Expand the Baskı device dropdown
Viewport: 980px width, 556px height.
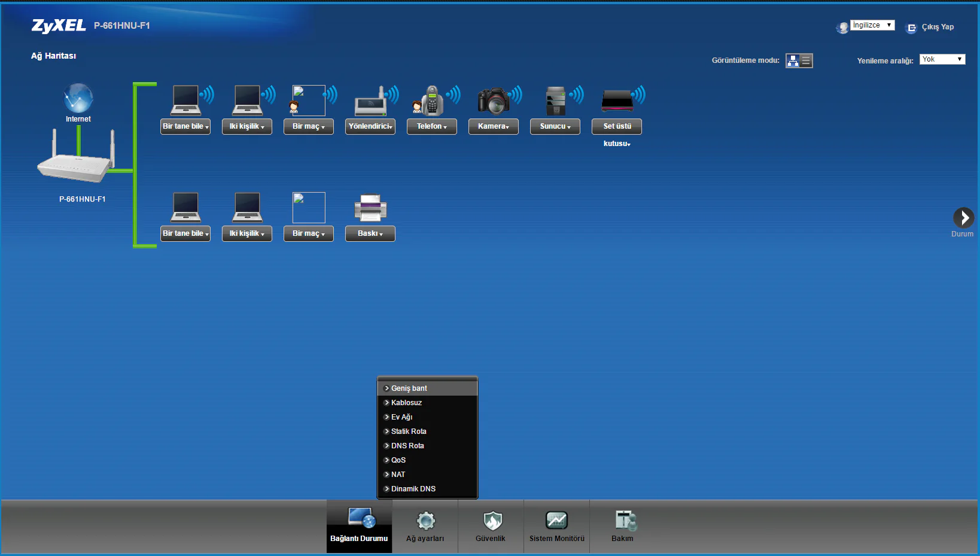(370, 233)
